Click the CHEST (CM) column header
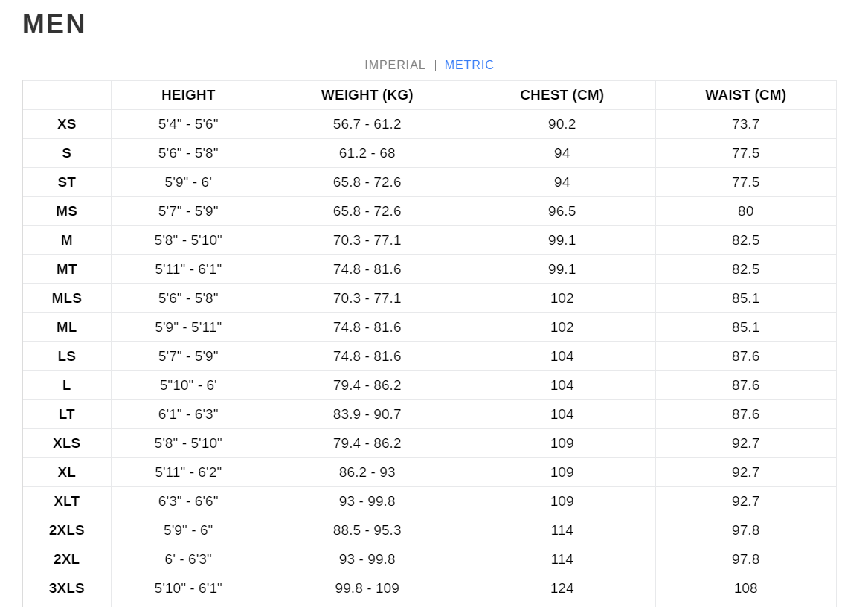This screenshot has width=868, height=607. click(562, 95)
